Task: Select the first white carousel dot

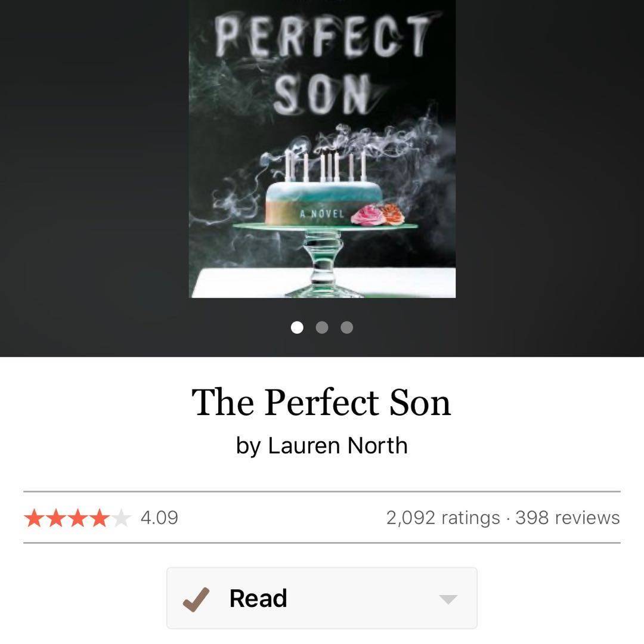Action: [x=297, y=327]
